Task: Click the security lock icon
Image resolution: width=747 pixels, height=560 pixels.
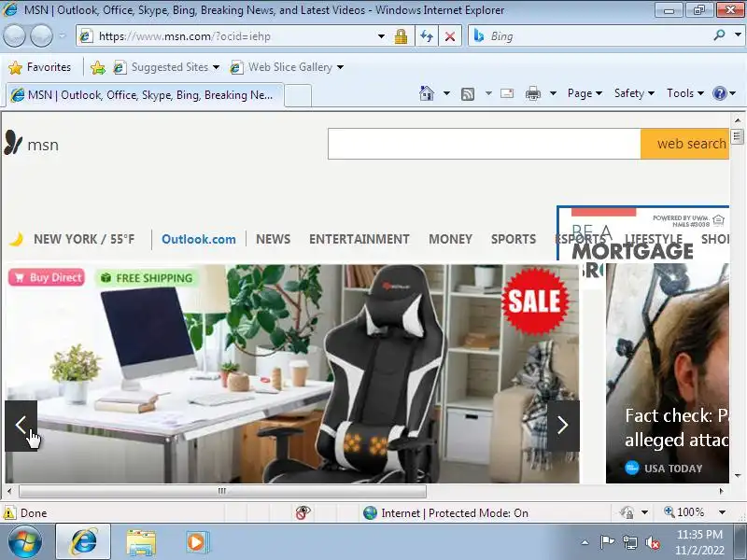Action: (401, 36)
